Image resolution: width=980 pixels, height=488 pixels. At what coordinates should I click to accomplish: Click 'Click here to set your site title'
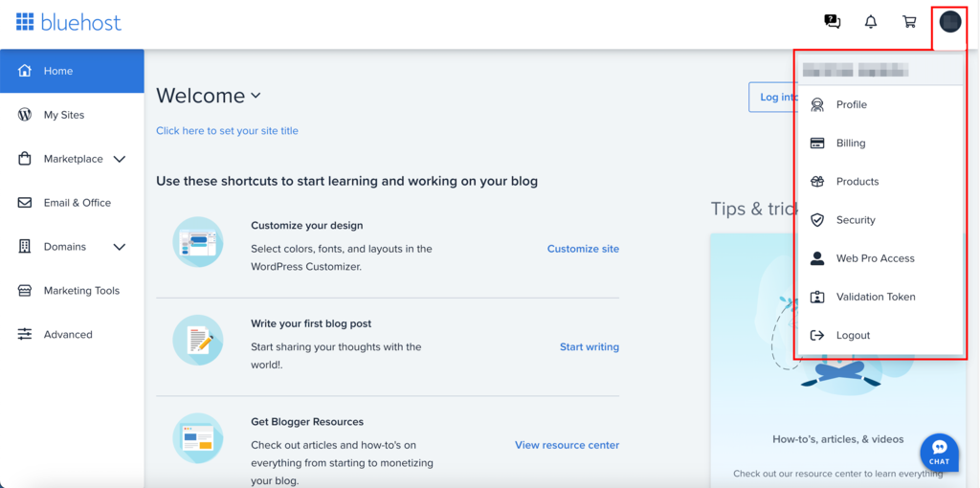point(227,131)
